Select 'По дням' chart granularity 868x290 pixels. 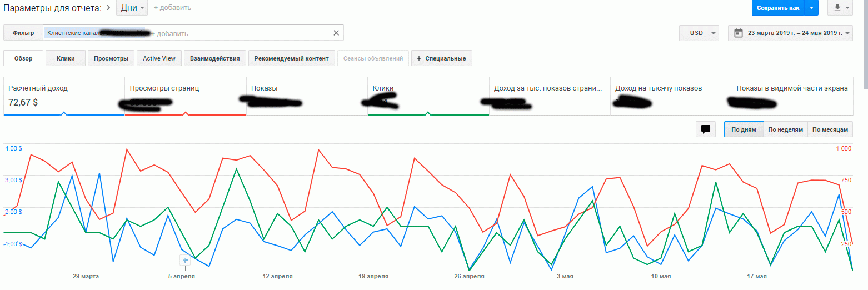pyautogui.click(x=744, y=129)
